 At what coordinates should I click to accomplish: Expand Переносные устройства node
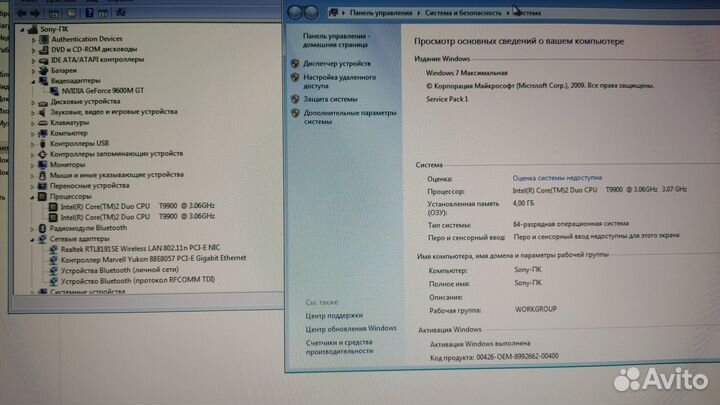[x=32, y=186]
